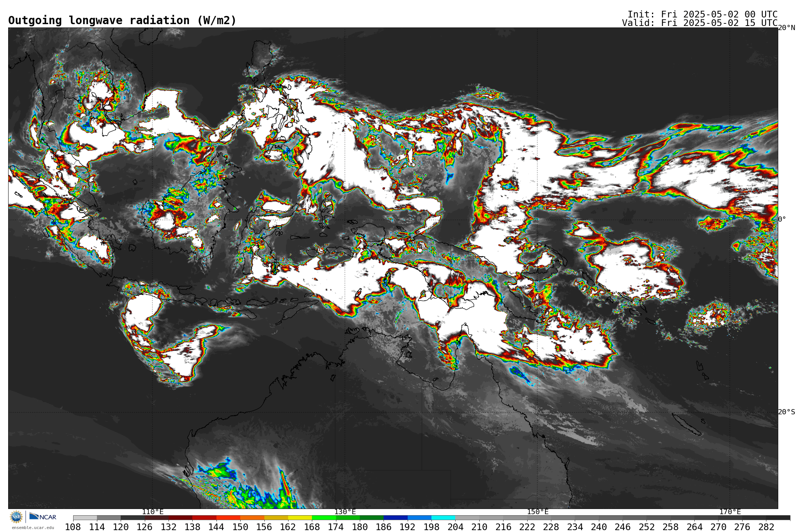
Task: Click the Outgoing longwave radiation title
Action: pyautogui.click(x=122, y=20)
